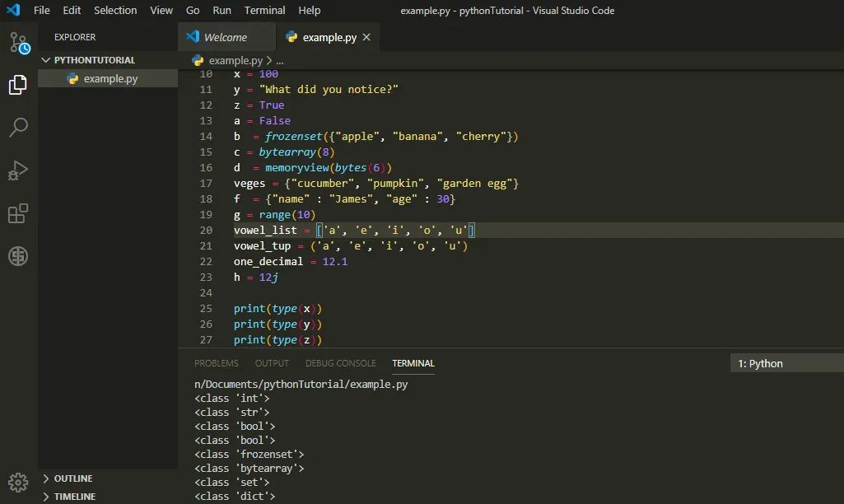Click the VS Code icon on Welcome tab

[193, 36]
